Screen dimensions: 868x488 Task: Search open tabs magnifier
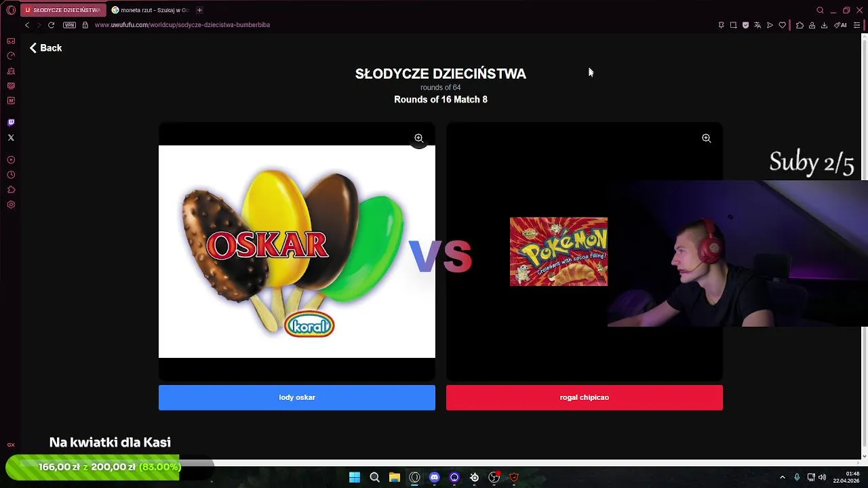820,10
